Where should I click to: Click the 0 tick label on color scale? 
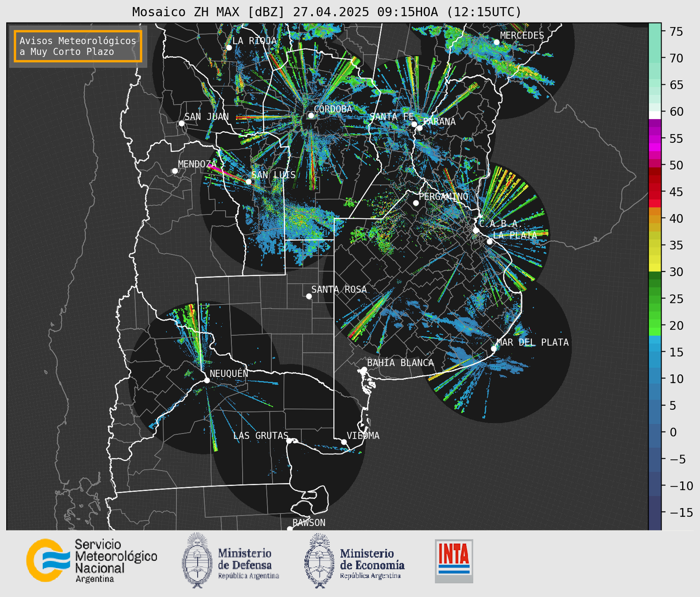(673, 432)
